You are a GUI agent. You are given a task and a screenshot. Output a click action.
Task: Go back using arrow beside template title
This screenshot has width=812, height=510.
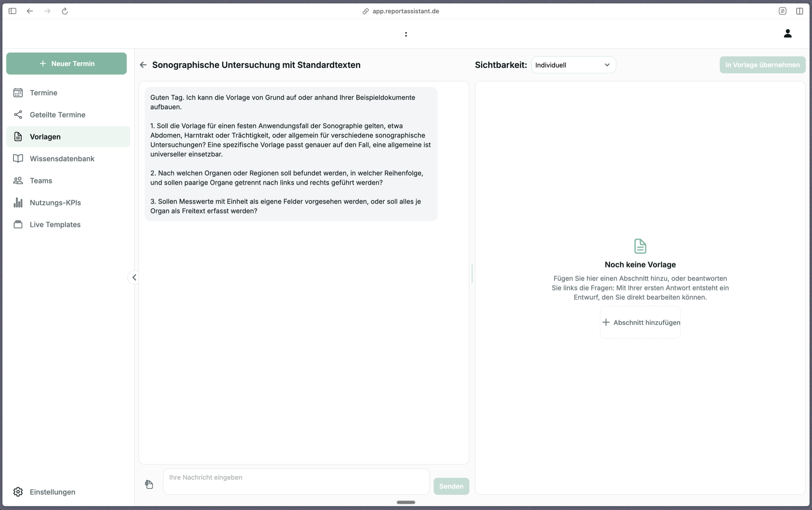coord(143,65)
